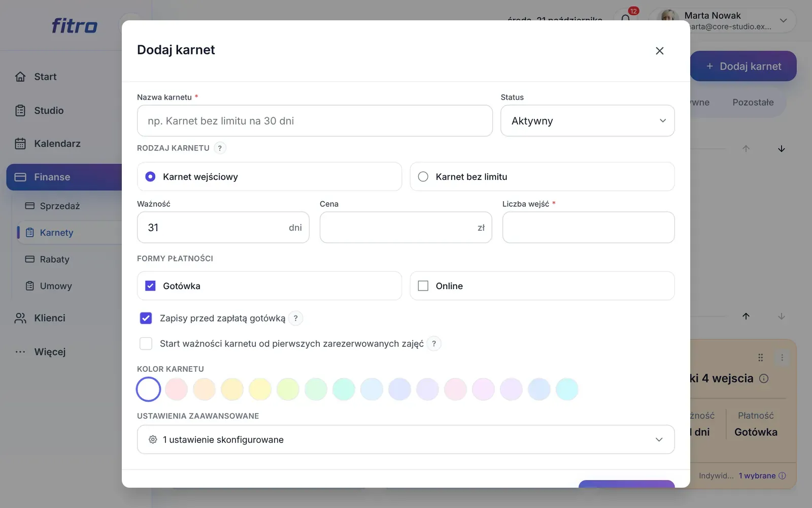Check Online payment checkbox
The height and width of the screenshot is (508, 812).
423,286
